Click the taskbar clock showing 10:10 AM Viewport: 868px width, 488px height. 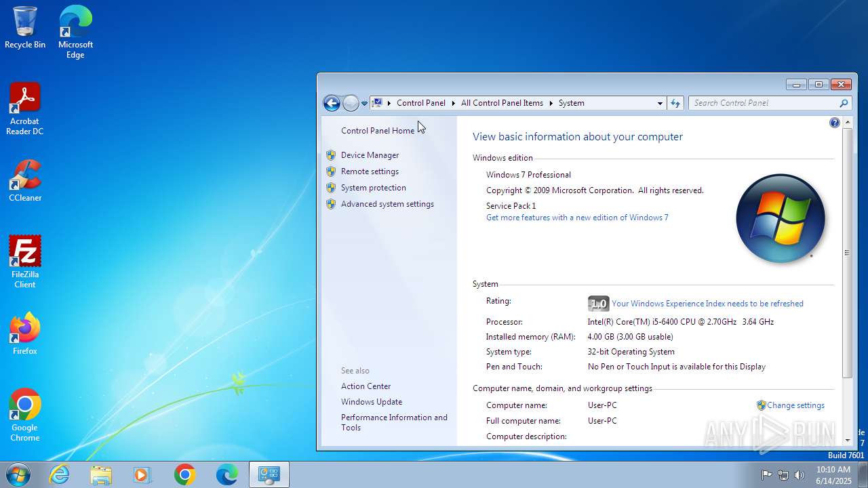833,474
